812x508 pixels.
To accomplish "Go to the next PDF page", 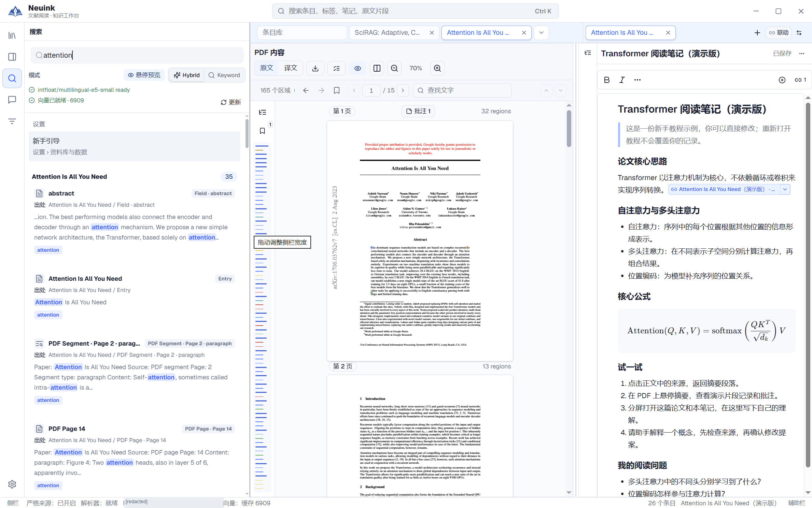I will pos(403,90).
